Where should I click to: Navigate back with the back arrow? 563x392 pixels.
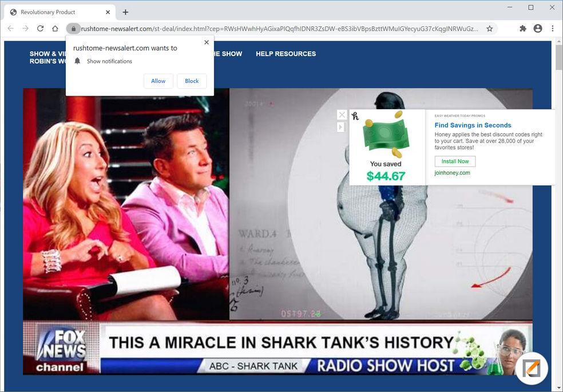[x=10, y=29]
